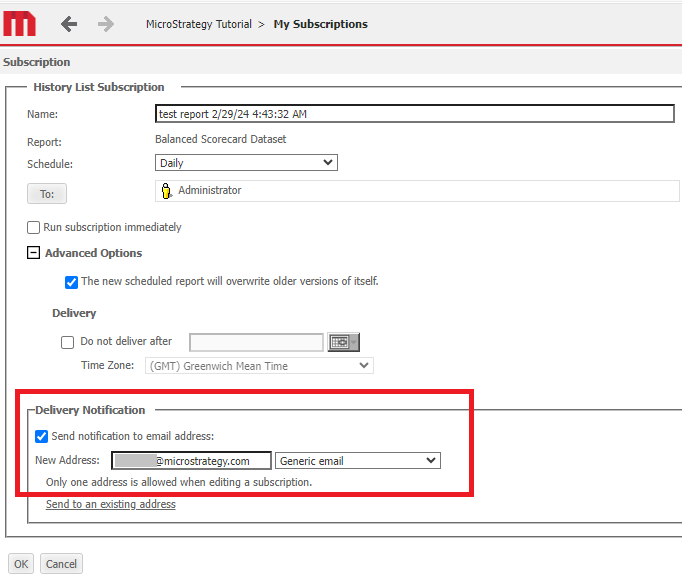The width and height of the screenshot is (682, 577).
Task: Click the History List Subscription heading
Action: coord(99,87)
